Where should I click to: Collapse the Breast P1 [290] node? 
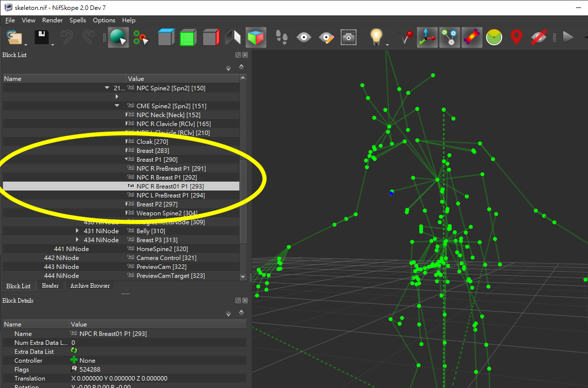[126, 159]
